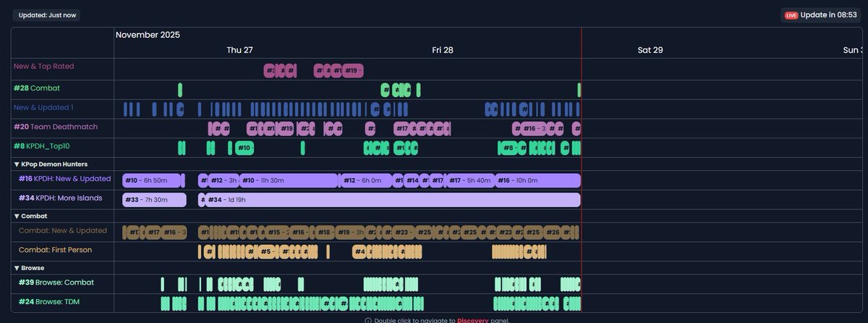Click the #19 bar in Team Deathmatch row

286,129
